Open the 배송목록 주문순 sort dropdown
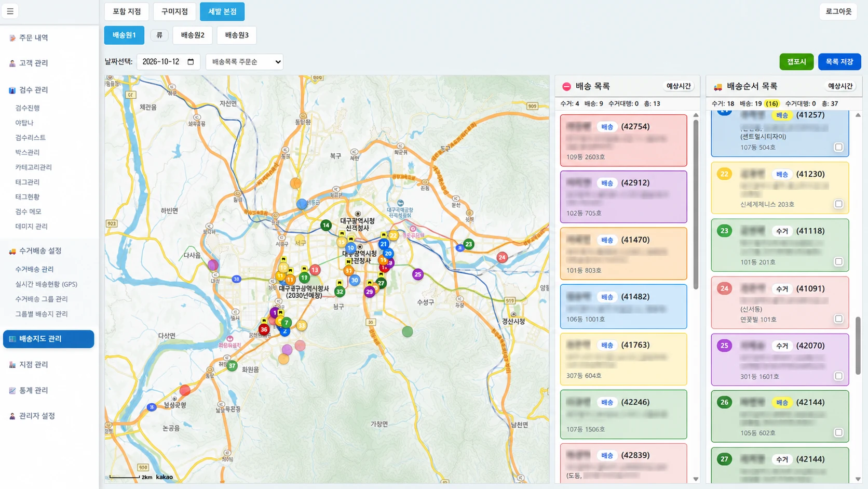 (x=245, y=62)
